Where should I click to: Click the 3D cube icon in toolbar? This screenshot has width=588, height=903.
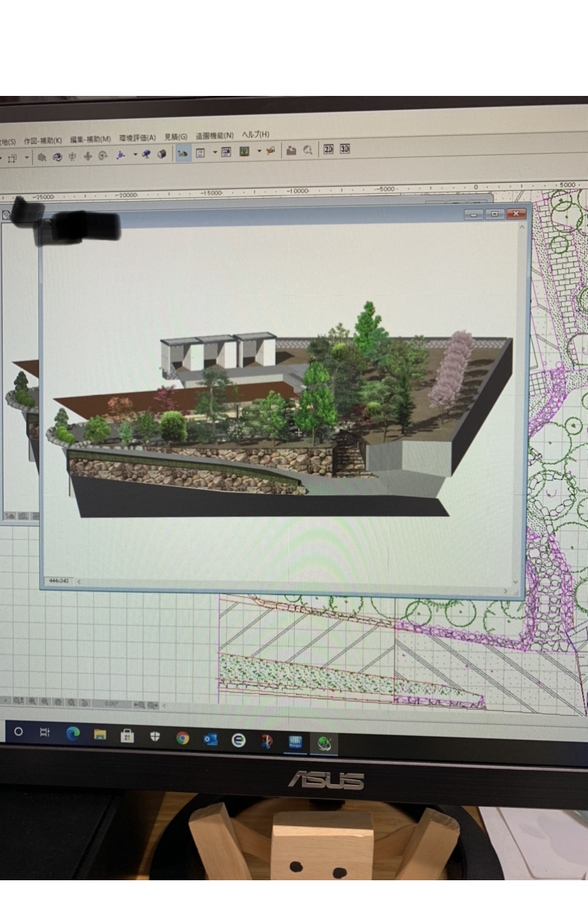pos(162,154)
